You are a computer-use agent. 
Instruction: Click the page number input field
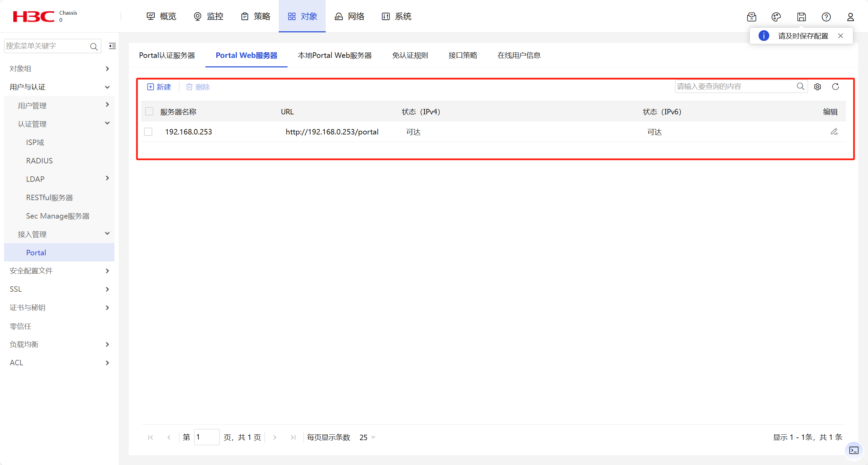[206, 437]
